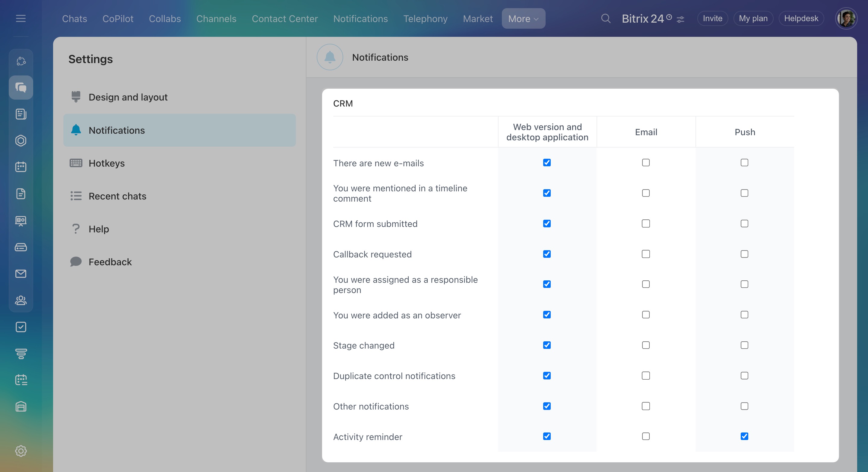The height and width of the screenshot is (472, 868).
Task: Open Recent chats settings
Action: point(179,196)
